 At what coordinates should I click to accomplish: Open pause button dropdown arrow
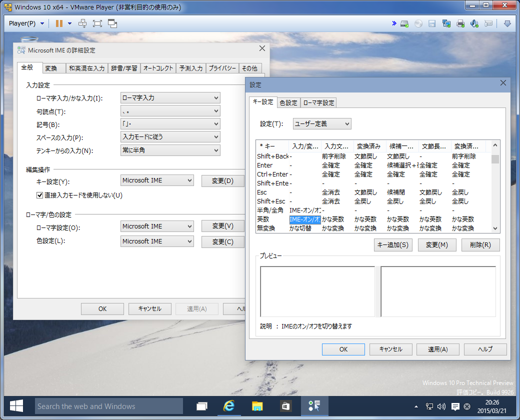69,23
